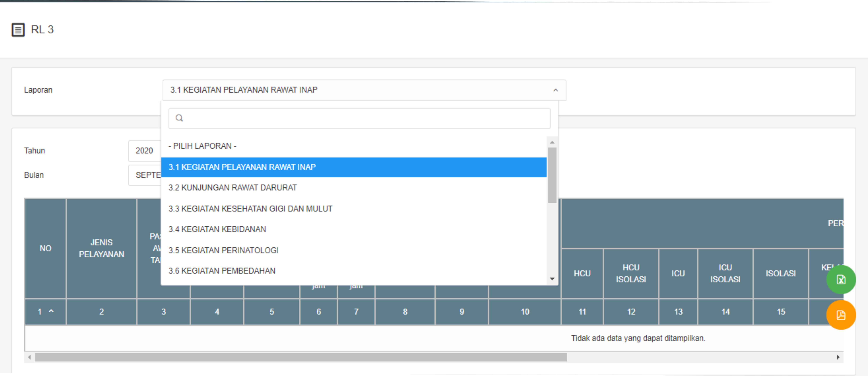Viewport: 868px width, 376px height.
Task: Open the Tahun 2020 dropdown
Action: 145,151
